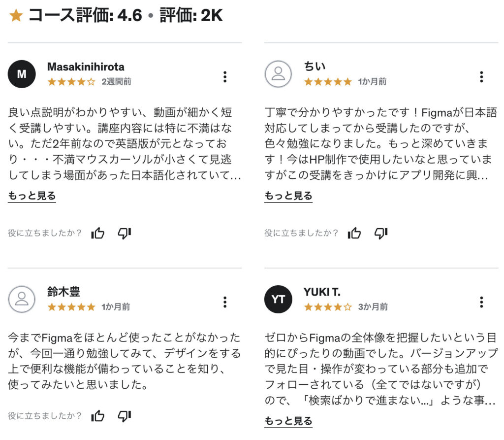Open the kebab menu beside 鈴木豊's review

coord(225,302)
